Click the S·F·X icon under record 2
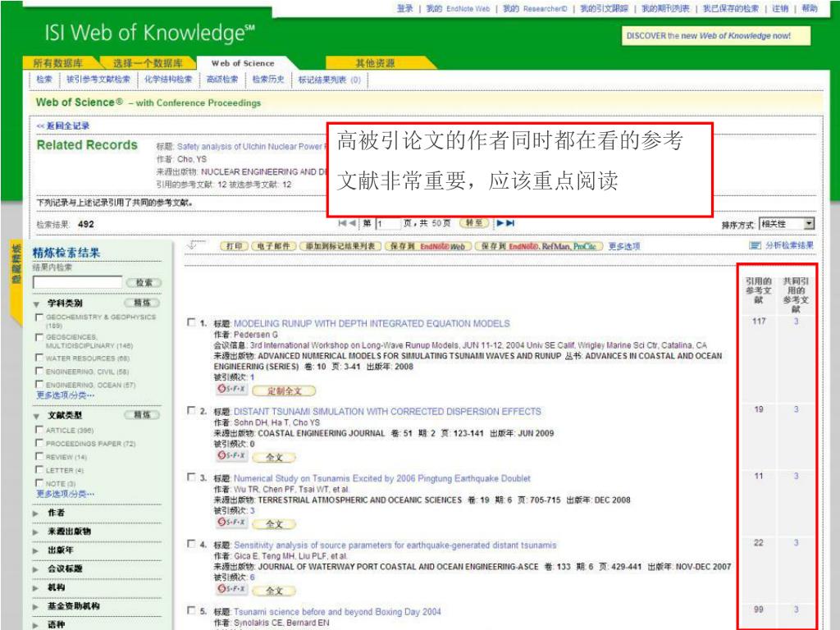Viewport: 840px width, 630px height. point(231,456)
